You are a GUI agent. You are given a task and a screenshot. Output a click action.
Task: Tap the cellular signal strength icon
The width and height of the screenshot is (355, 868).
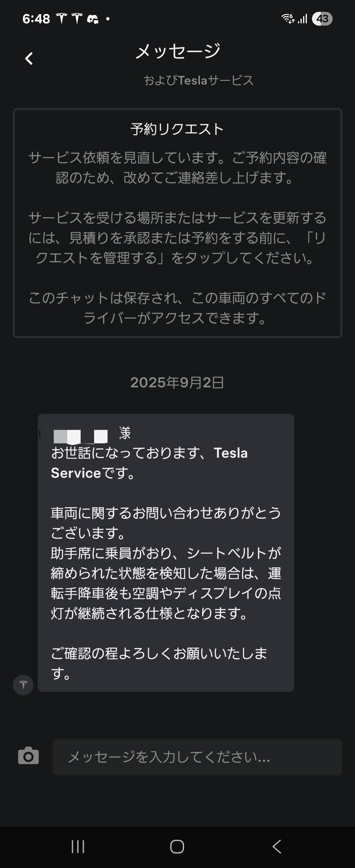[x=302, y=19]
